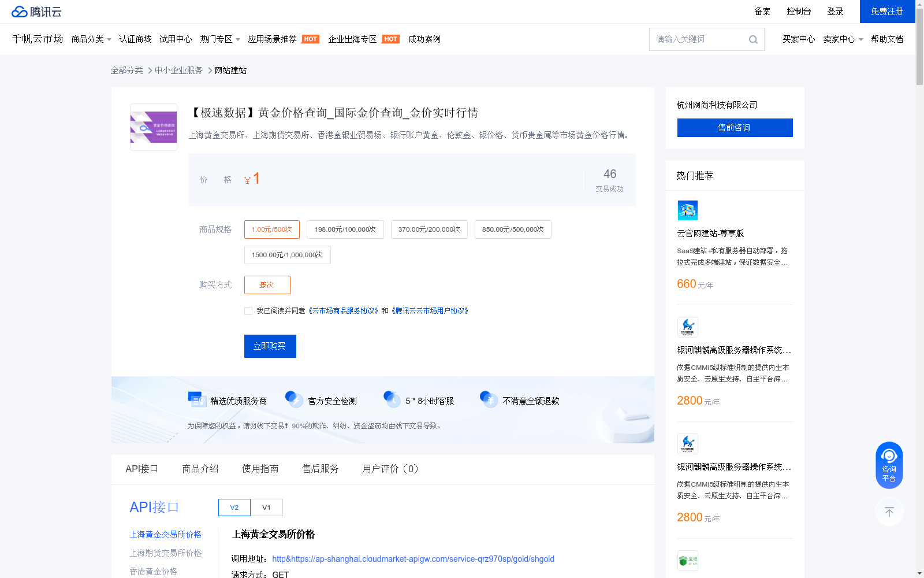This screenshot has height=578, width=924.
Task: Open the shgold API call URL
Action: [x=413, y=559]
